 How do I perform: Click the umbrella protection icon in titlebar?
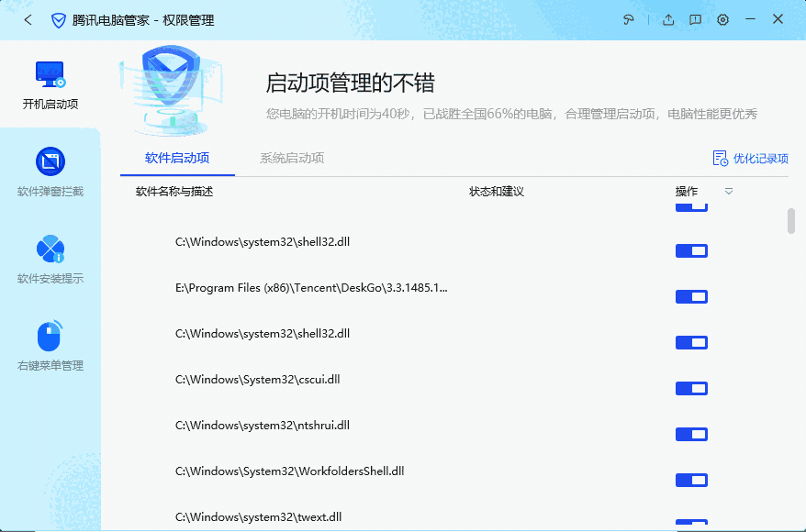(628, 19)
